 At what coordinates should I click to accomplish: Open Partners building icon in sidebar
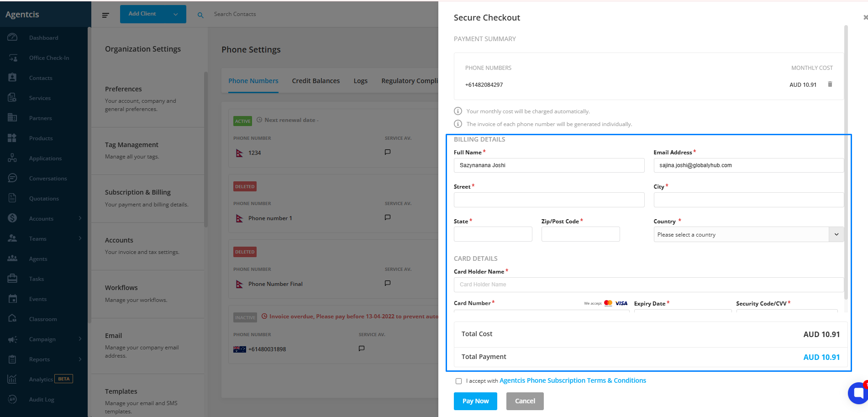click(12, 118)
